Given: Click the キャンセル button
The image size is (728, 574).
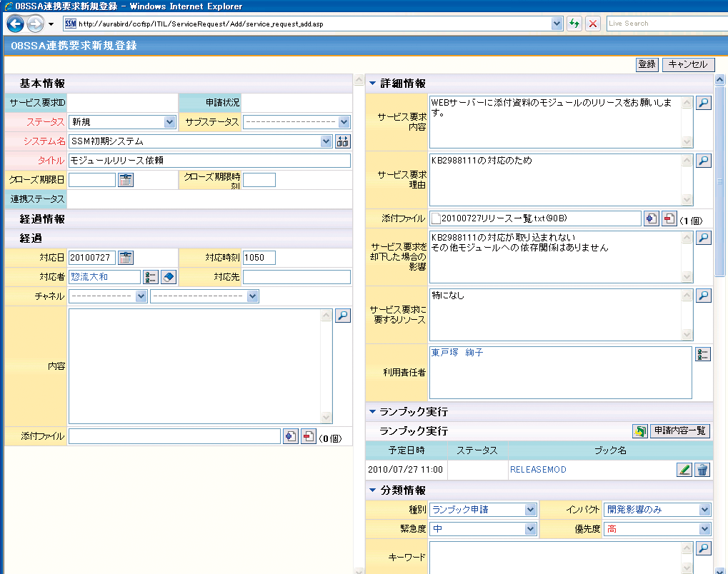Looking at the screenshot, I should pyautogui.click(x=688, y=64).
